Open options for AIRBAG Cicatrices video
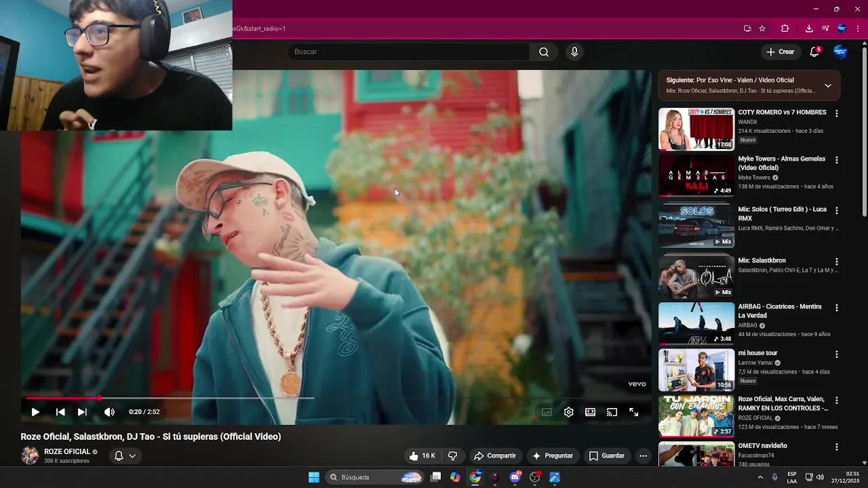This screenshot has width=868, height=488. (836, 308)
